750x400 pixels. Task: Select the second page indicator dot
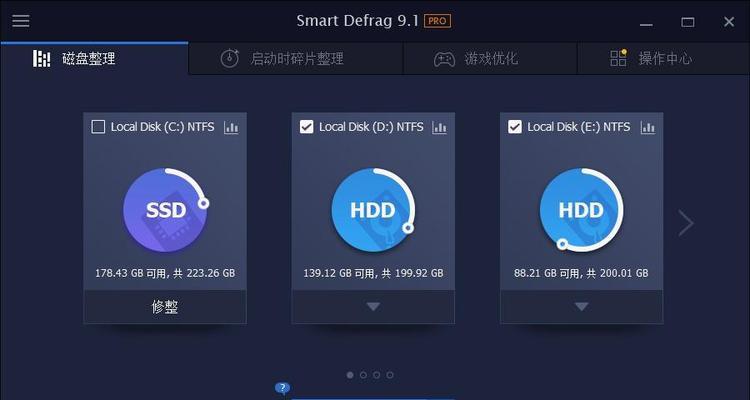363,375
